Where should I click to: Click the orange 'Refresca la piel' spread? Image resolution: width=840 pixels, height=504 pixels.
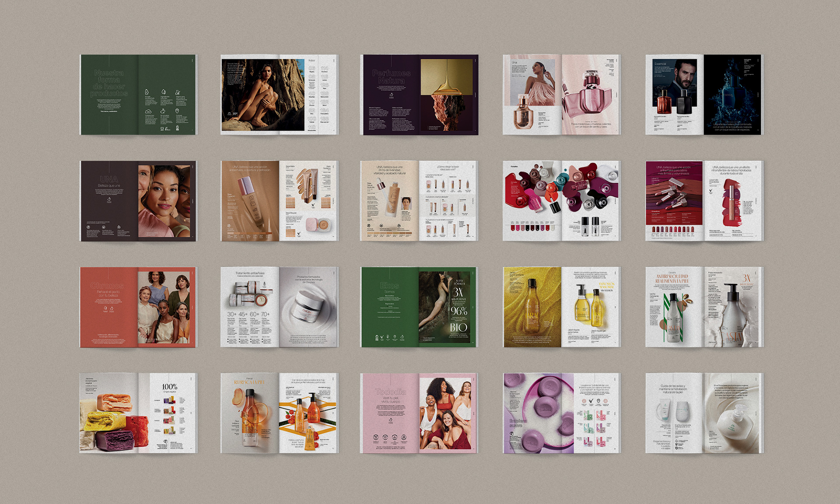[279, 413]
